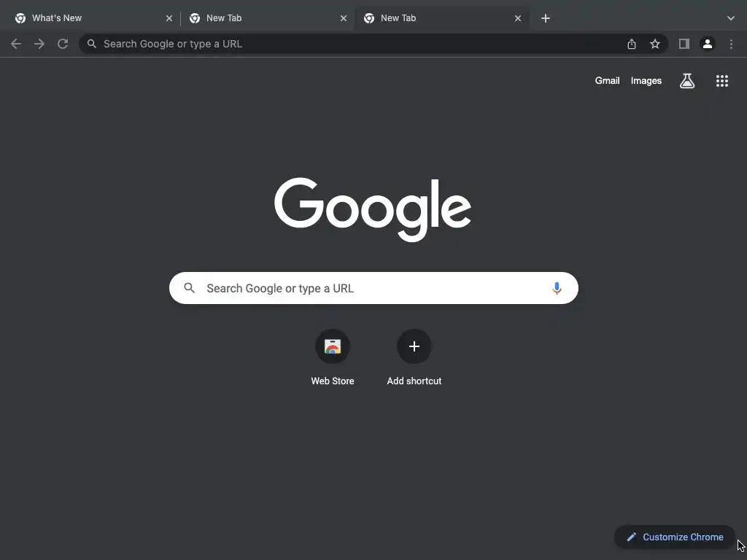Screen dimensions: 747x560
Task: Bookmark this tab with the star icon
Action: pos(655,44)
